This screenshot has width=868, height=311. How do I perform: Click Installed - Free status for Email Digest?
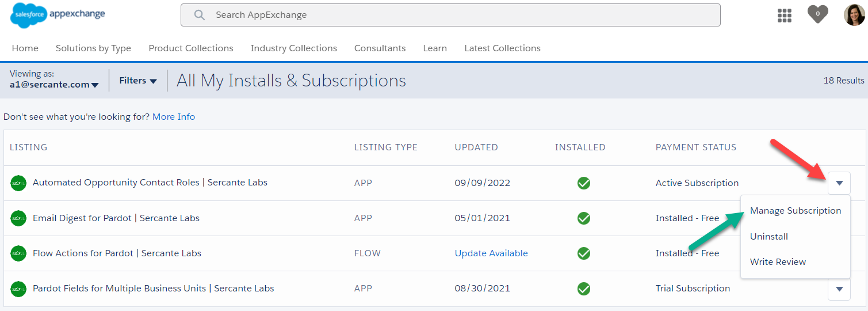pyautogui.click(x=687, y=218)
